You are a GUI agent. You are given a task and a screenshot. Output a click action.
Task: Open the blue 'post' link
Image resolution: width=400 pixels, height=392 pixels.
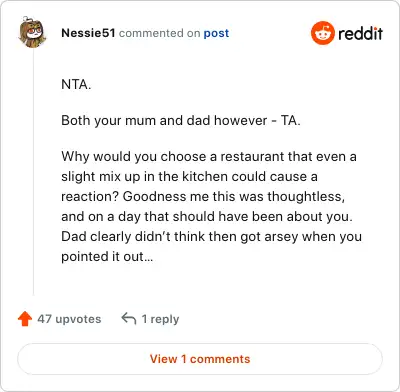[x=216, y=33]
